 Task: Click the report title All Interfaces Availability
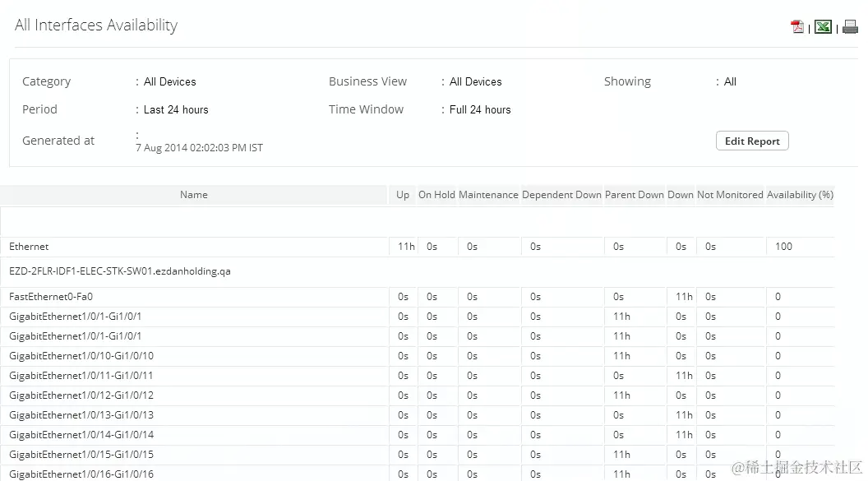click(x=96, y=25)
